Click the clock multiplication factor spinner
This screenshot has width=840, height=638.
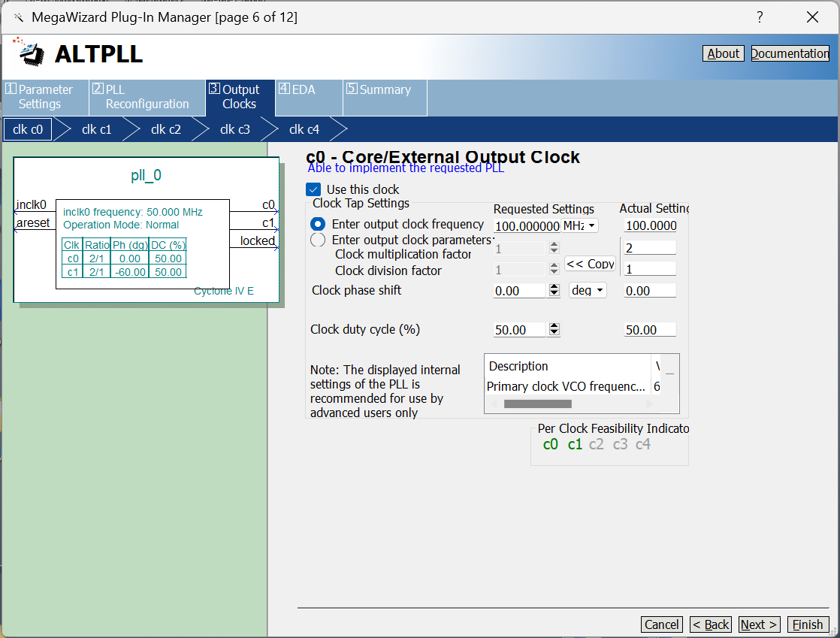[x=554, y=247]
